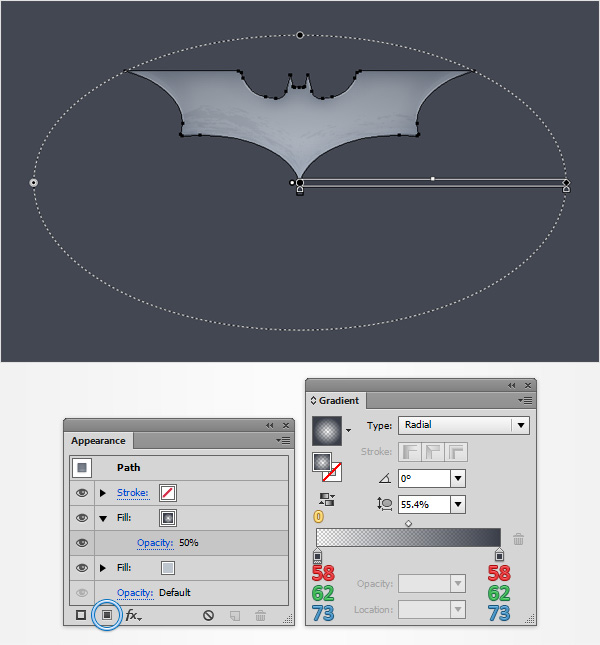Click the left handle of dotted ellipse

tap(34, 183)
